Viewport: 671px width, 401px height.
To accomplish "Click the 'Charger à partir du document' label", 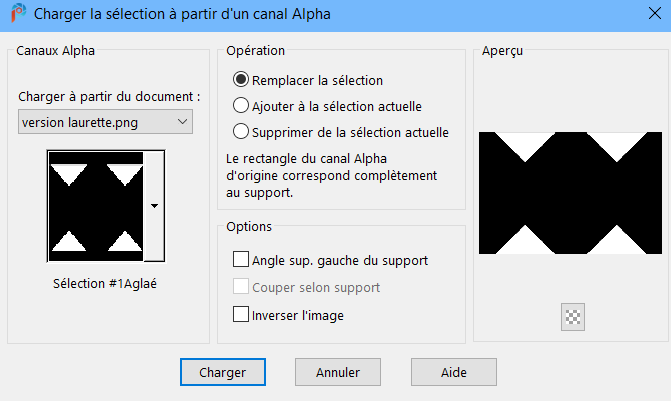I will pos(110,97).
